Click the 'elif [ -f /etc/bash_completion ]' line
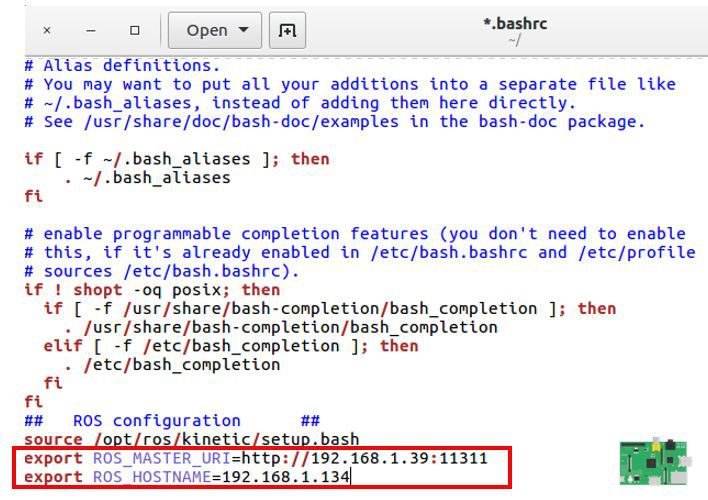This screenshot has width=708, height=500. coord(231,346)
